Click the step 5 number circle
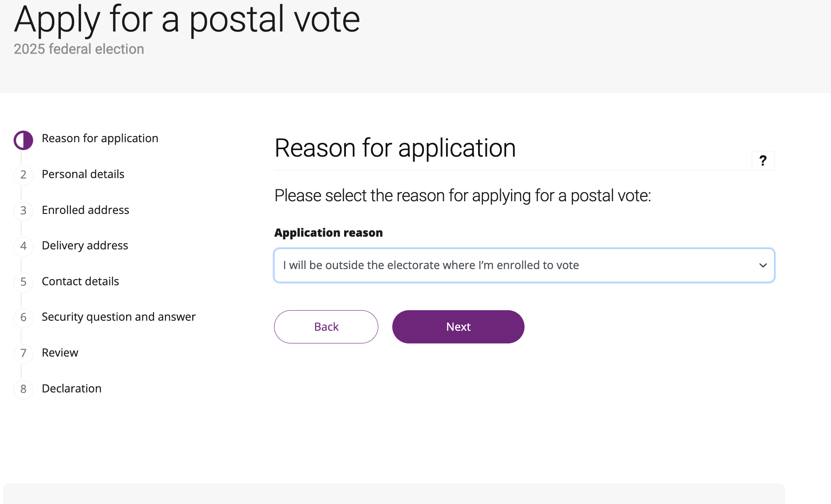 point(24,282)
